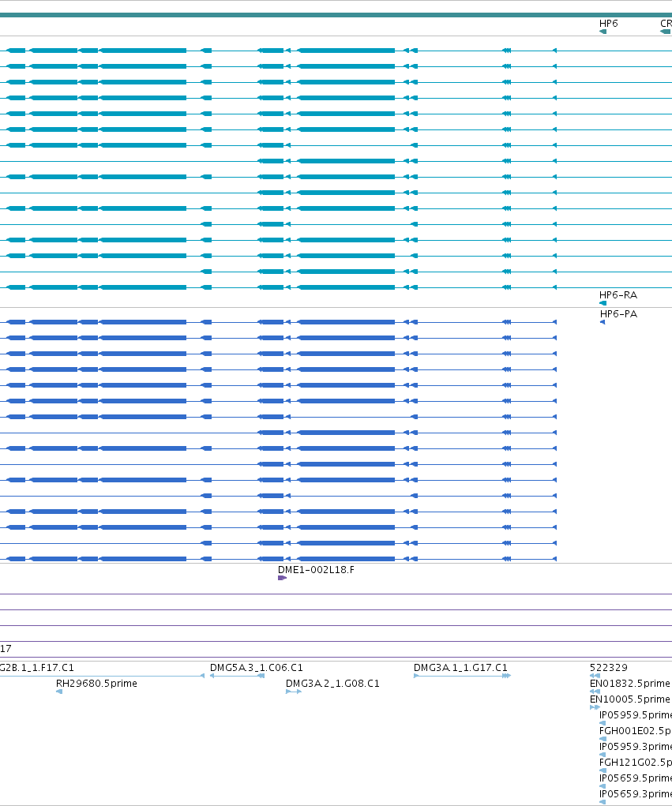Select the 522329 feature arrows
This screenshot has height=806, width=672.
595,676
